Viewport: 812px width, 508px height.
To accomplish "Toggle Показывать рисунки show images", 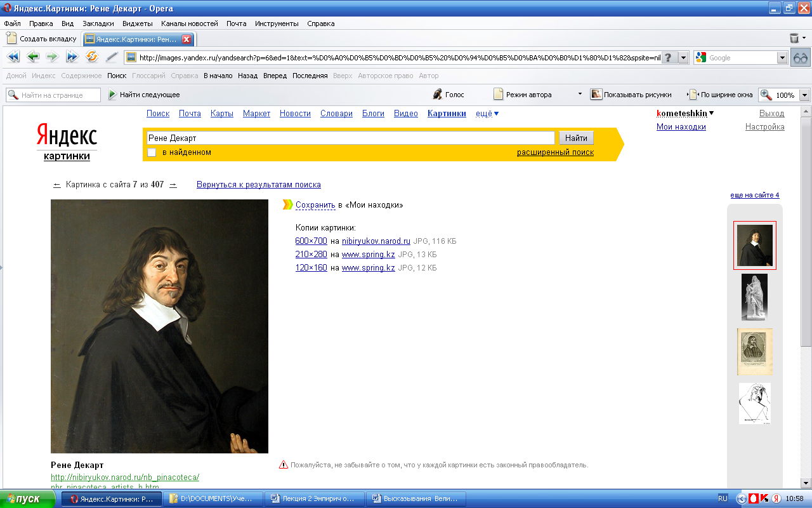I will 631,95.
